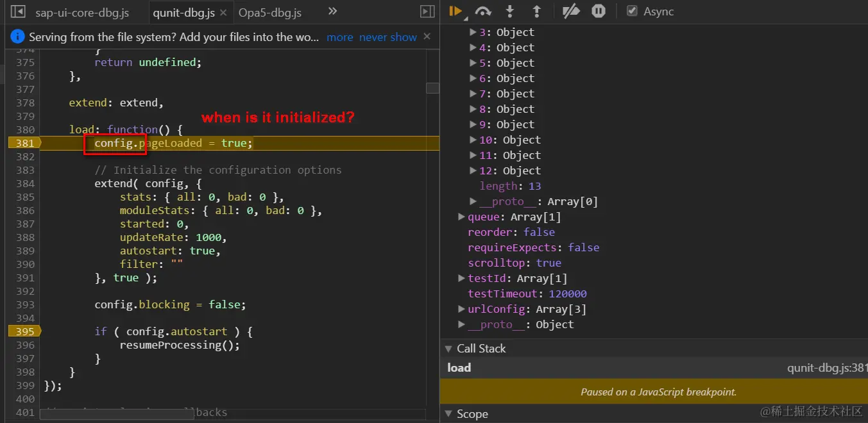Viewport: 868px width, 423px height.
Task: Toggle the Async checkbox
Action: (x=632, y=11)
